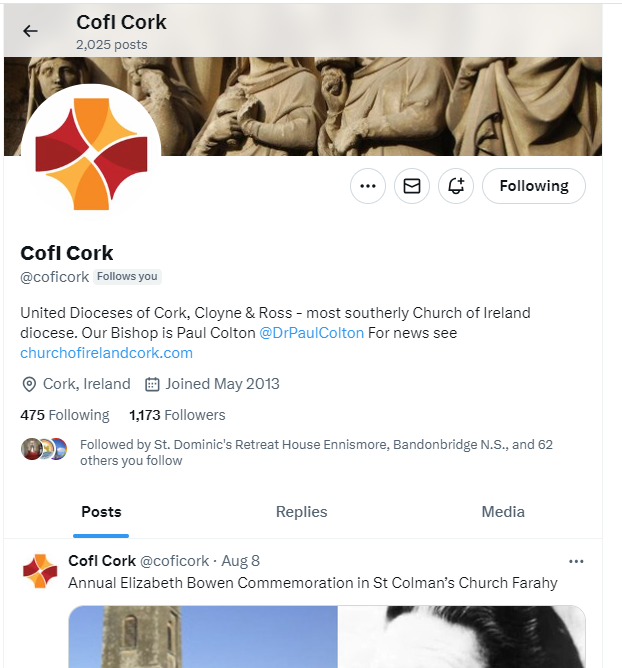622x668 pixels.
Task: Switch to the Media tab
Action: (503, 512)
